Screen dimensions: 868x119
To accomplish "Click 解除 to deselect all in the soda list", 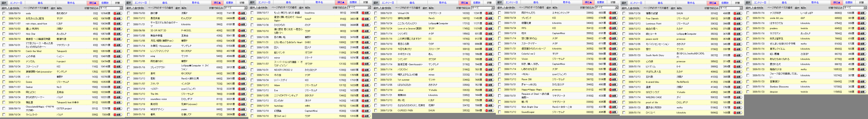I will [59, 8].
